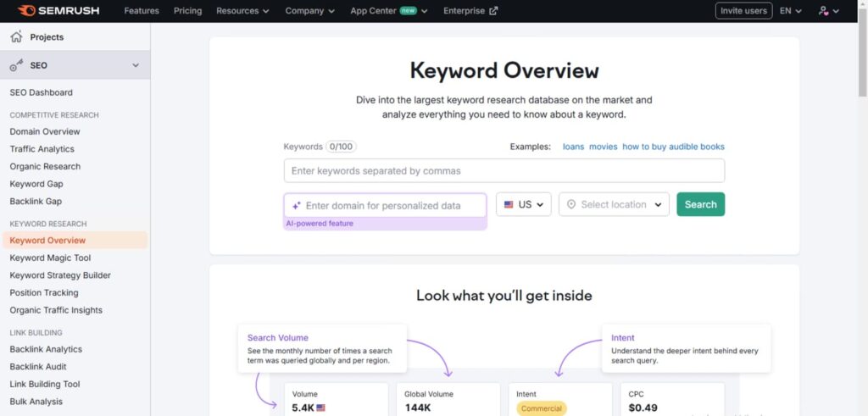This screenshot has width=868, height=416.
Task: Open Organic Research
Action: 45,167
